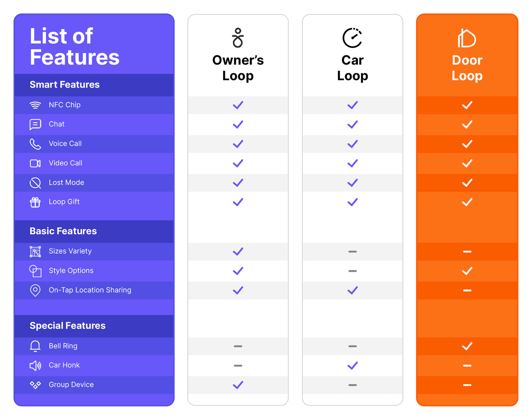The image size is (532, 420).
Task: Select the Smart Features section header
Action: tap(65, 85)
